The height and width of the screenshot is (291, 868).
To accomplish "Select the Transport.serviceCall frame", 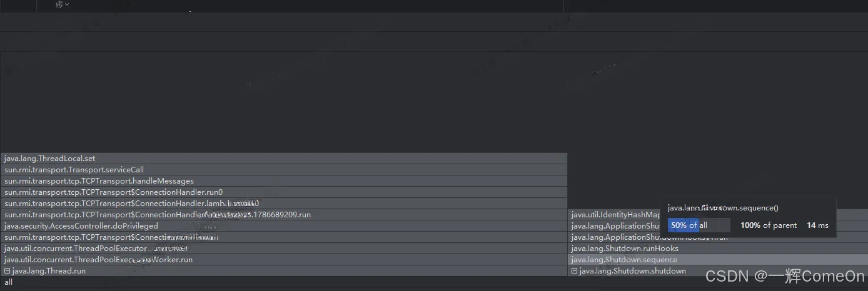I will pyautogui.click(x=284, y=170).
